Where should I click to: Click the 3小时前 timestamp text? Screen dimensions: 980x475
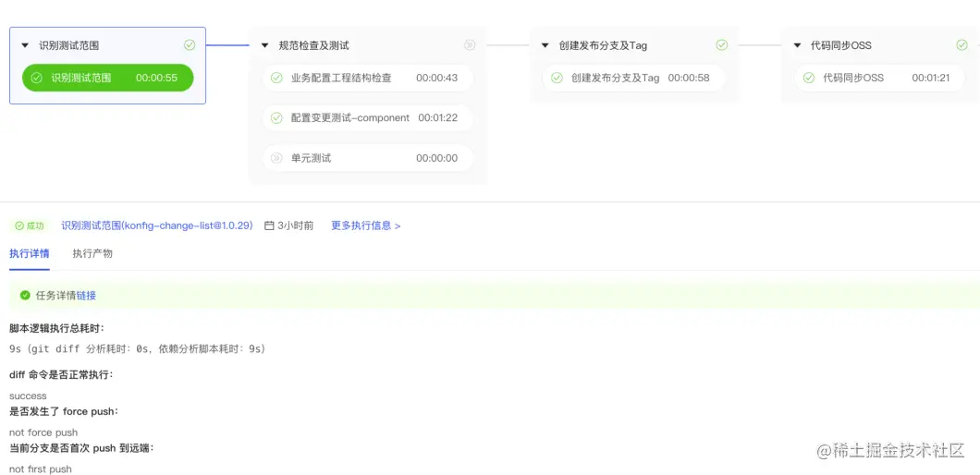[x=296, y=225]
